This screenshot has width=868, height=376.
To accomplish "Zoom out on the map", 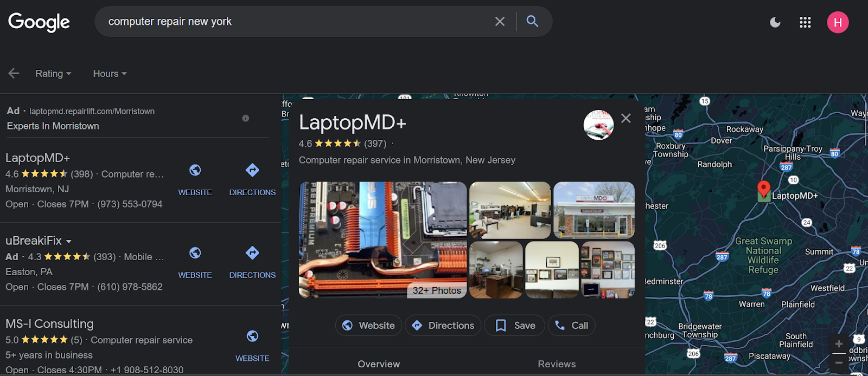I will tap(839, 362).
